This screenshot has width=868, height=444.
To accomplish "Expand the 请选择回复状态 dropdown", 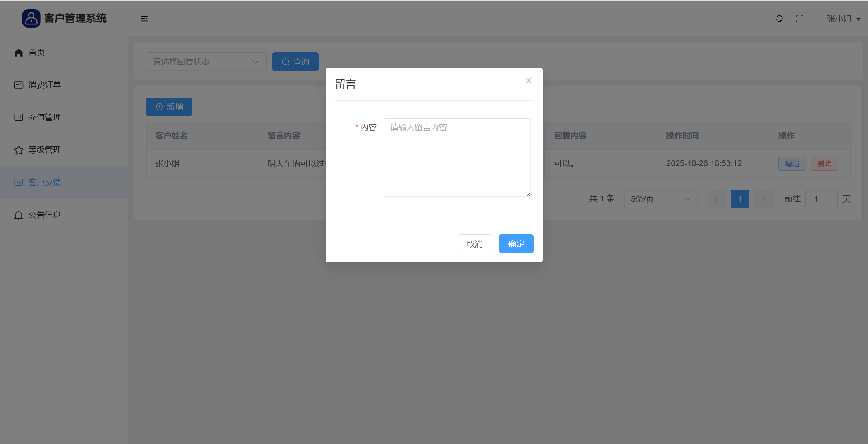I will 206,62.
